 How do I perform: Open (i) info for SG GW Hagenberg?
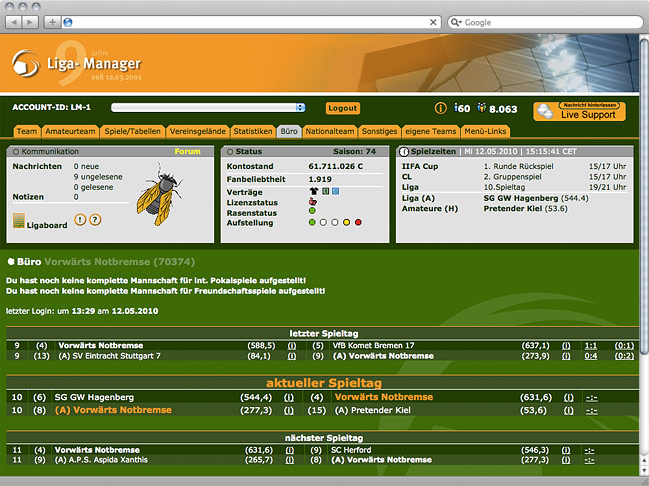pos(288,397)
